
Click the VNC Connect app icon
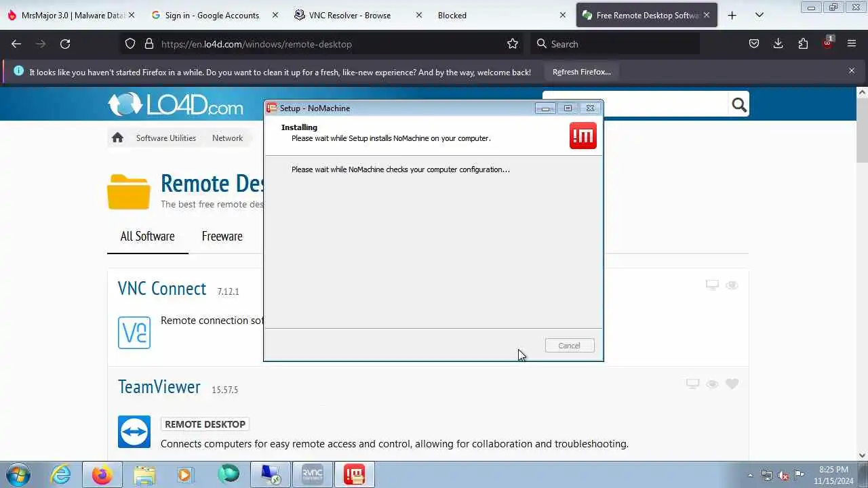coord(134,332)
